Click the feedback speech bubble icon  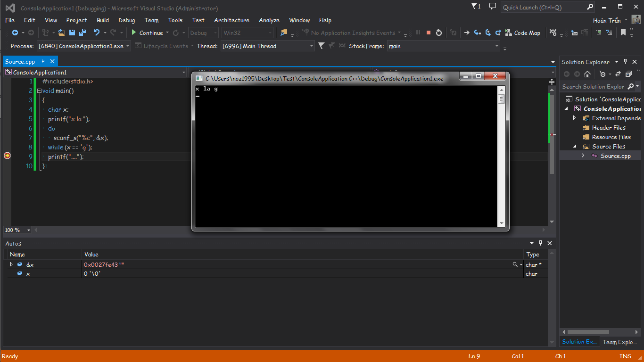(493, 7)
